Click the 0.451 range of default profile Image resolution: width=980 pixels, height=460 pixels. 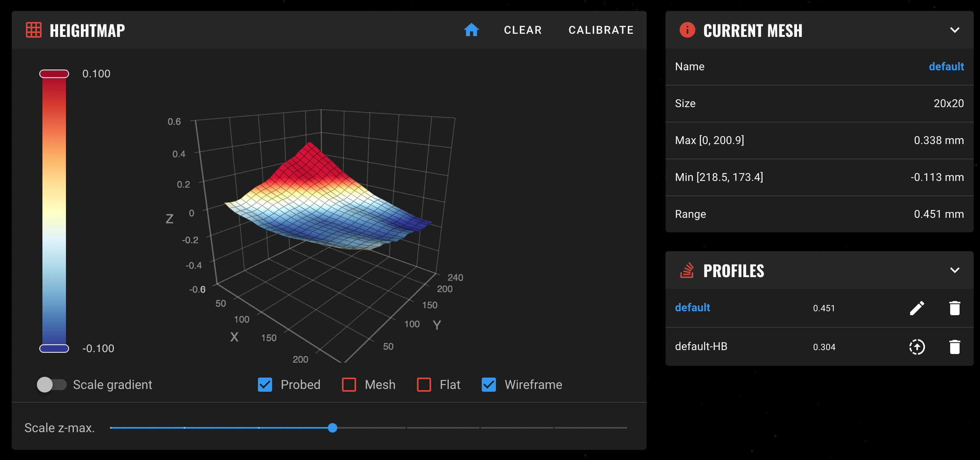[x=824, y=308]
